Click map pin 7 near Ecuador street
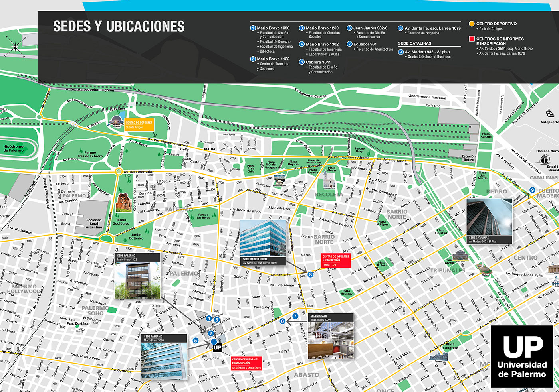 [x=295, y=316]
